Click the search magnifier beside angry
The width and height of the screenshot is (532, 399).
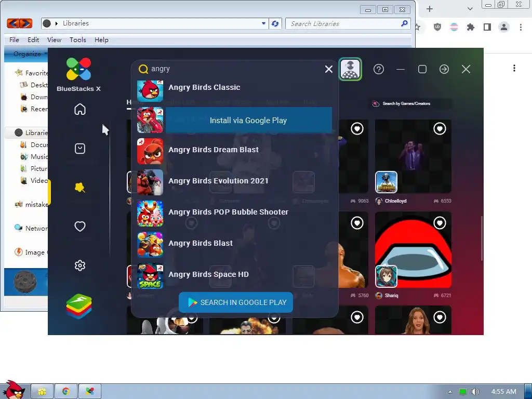tap(143, 69)
